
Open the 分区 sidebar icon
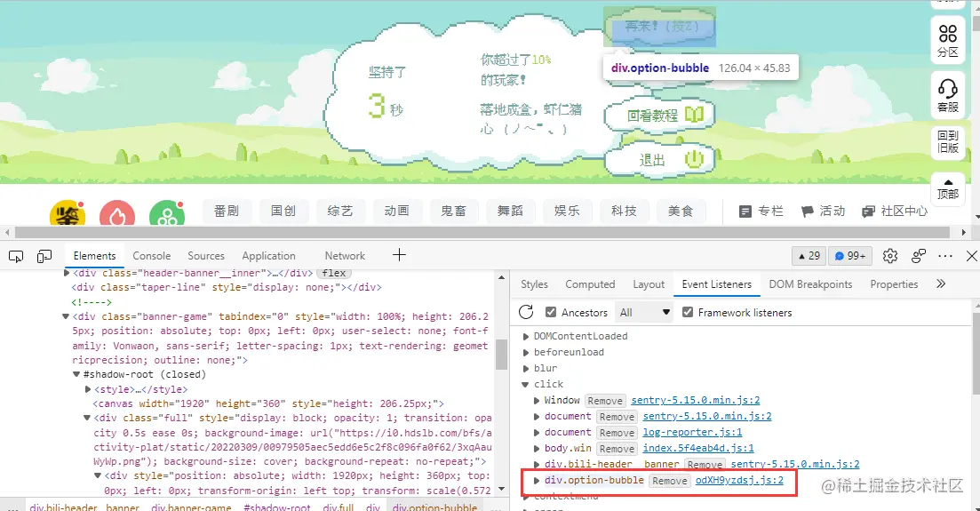tap(947, 40)
